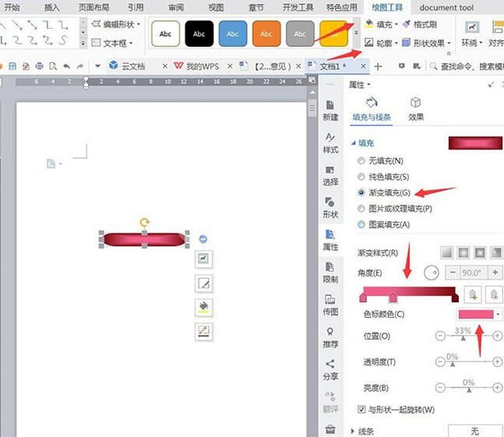The width and height of the screenshot is (504, 437).
Task: Click the floating layout options icon
Action: [x=203, y=259]
